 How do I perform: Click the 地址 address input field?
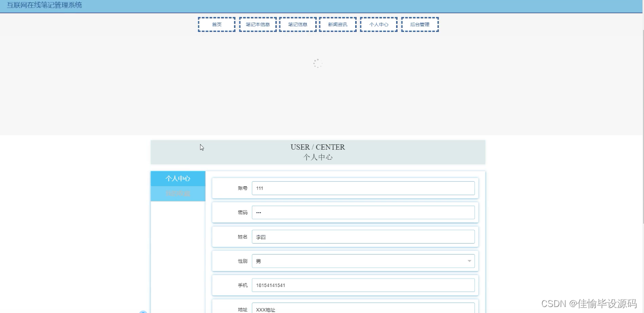(363, 309)
